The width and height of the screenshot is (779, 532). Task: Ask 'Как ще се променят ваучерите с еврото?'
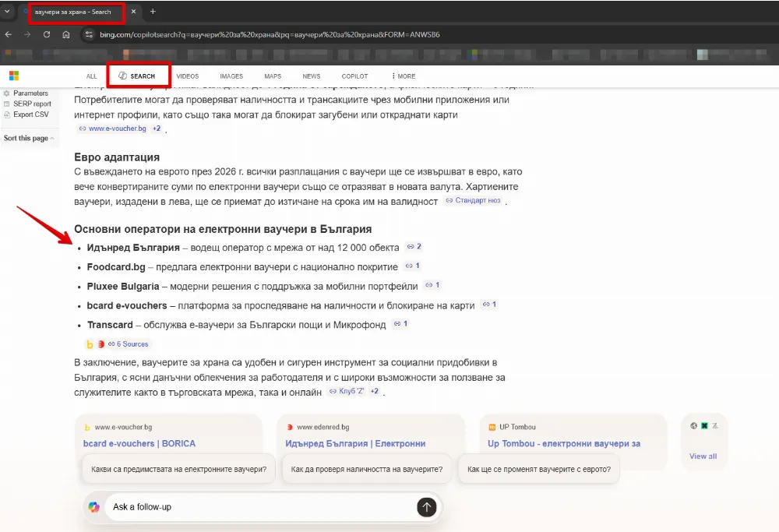pyautogui.click(x=539, y=469)
